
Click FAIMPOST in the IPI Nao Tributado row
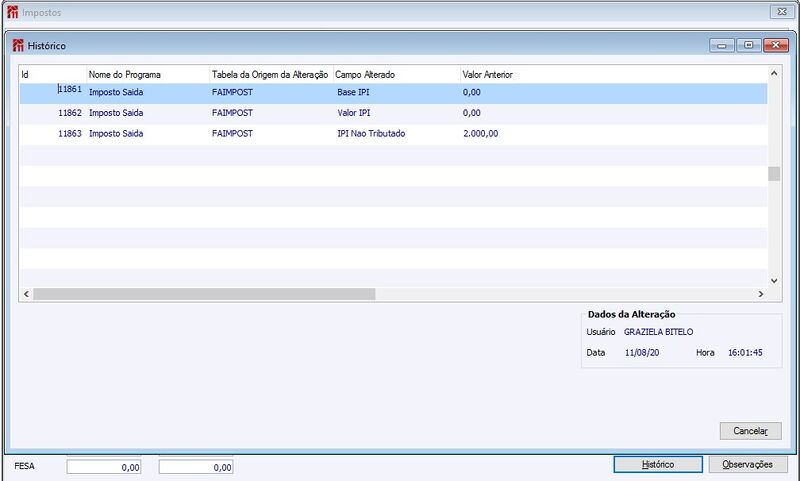[232, 134]
